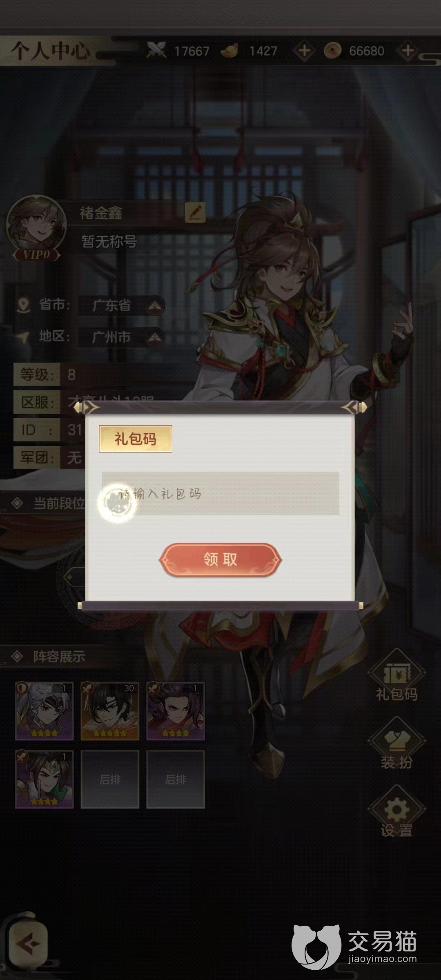441x980 pixels.
Task: Focus the 请输入礼包码 input field
Action: click(220, 493)
